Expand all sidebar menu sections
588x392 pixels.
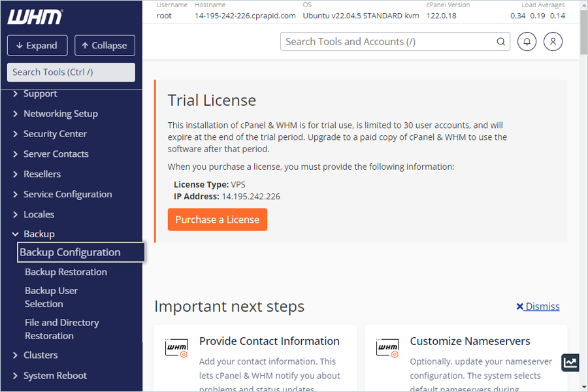tap(37, 45)
